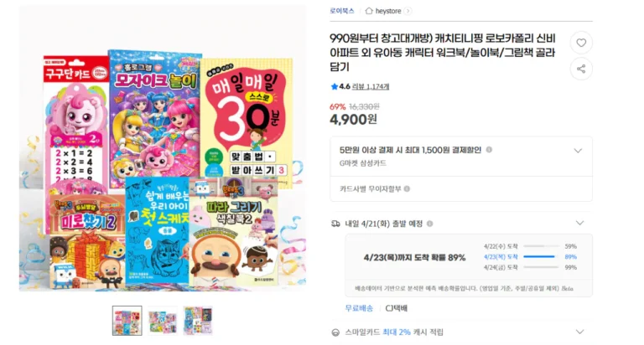Select the third product thumbnail

198,321
